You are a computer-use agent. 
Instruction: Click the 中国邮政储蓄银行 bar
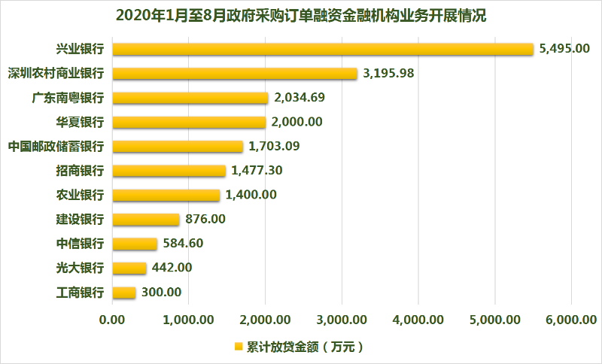[178, 147]
